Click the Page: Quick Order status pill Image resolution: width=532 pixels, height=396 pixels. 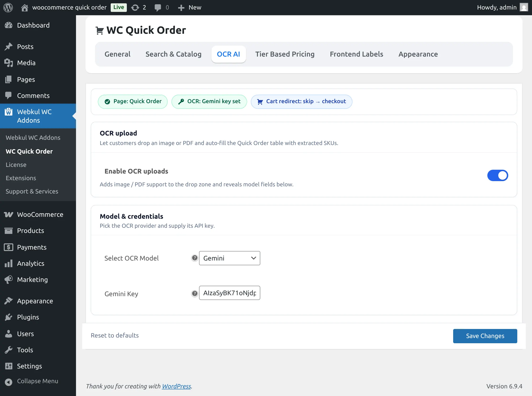click(133, 101)
